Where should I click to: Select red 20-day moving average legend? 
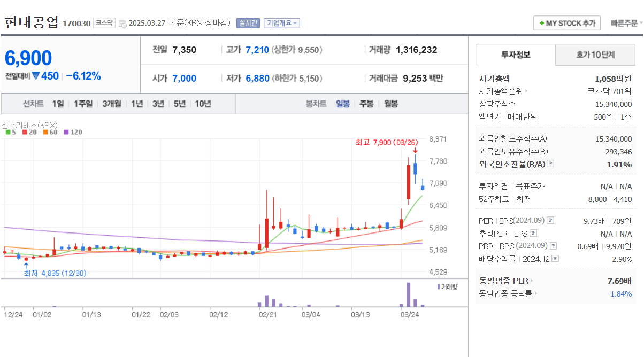point(29,132)
